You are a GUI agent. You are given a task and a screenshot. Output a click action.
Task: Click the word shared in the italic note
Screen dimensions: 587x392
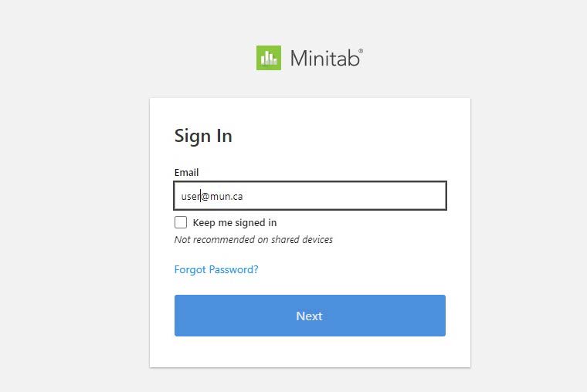coord(285,239)
